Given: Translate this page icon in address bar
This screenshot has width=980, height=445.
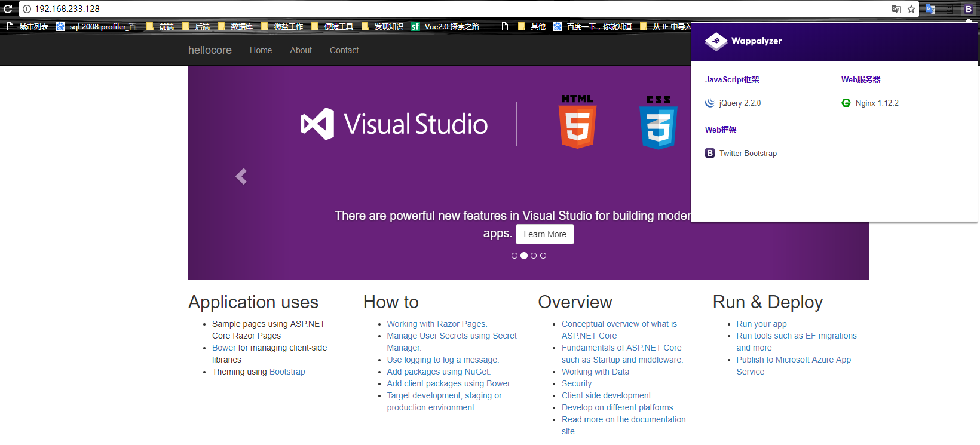Looking at the screenshot, I should [896, 9].
